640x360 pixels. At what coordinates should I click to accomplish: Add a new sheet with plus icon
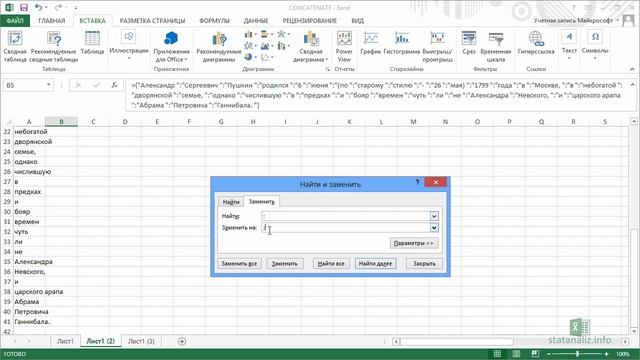click(182, 341)
